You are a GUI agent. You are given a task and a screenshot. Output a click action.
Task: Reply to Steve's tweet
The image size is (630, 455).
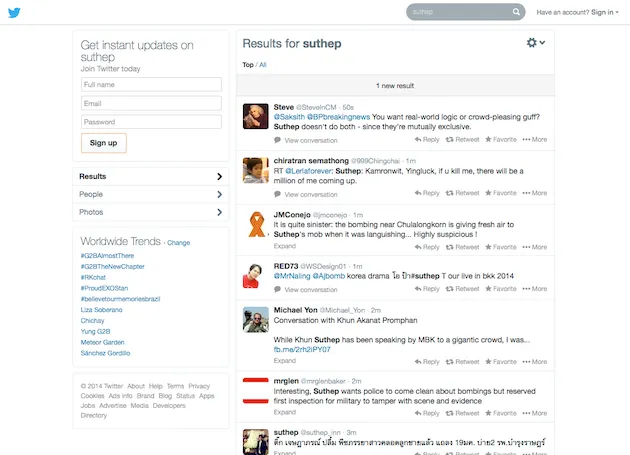[x=427, y=139]
